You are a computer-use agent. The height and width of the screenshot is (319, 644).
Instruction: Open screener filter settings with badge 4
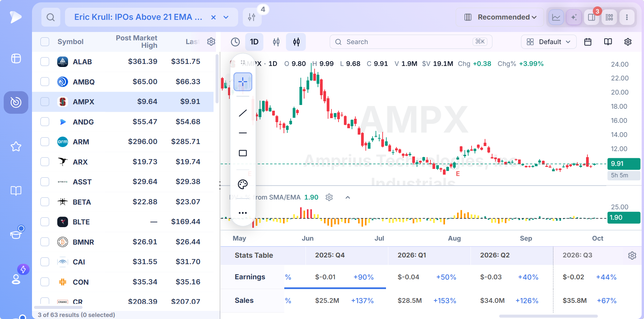click(x=252, y=17)
